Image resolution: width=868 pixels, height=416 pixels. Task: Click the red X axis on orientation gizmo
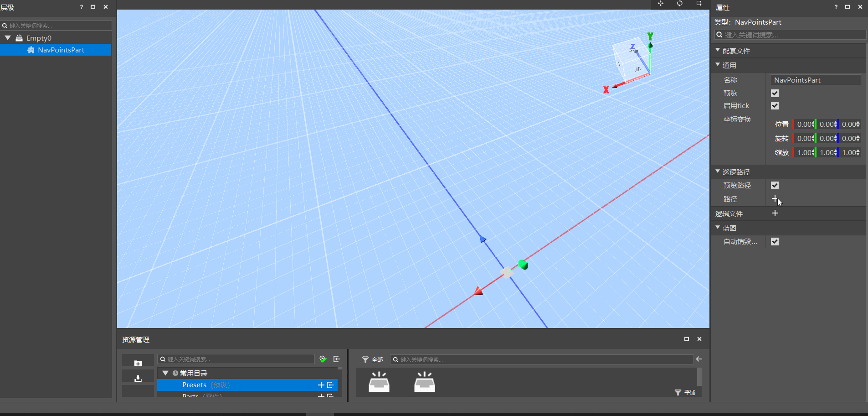(606, 90)
